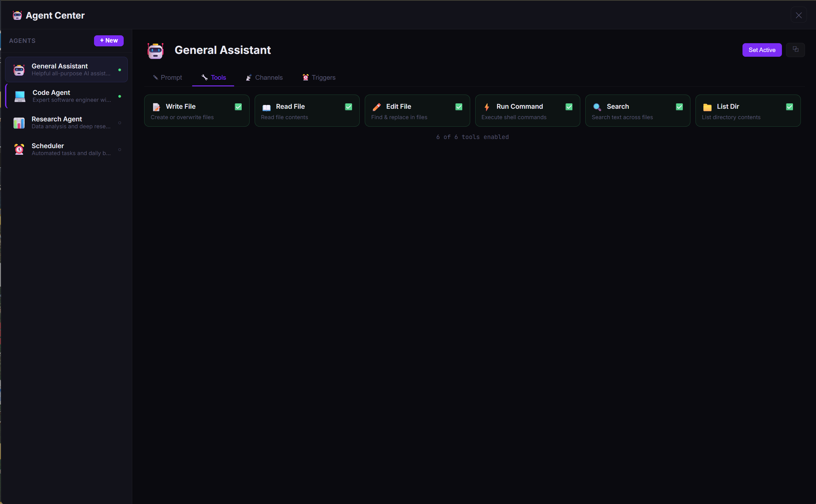Create a new agent with + New
816x504 pixels.
(x=109, y=40)
